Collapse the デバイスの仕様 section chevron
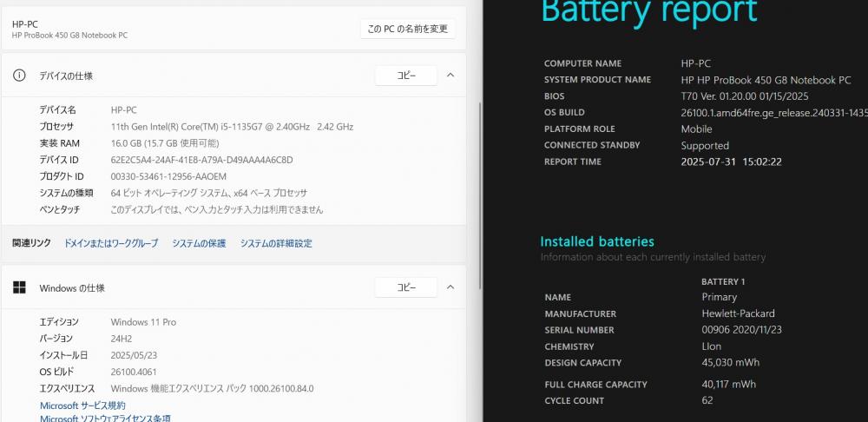 pos(450,76)
